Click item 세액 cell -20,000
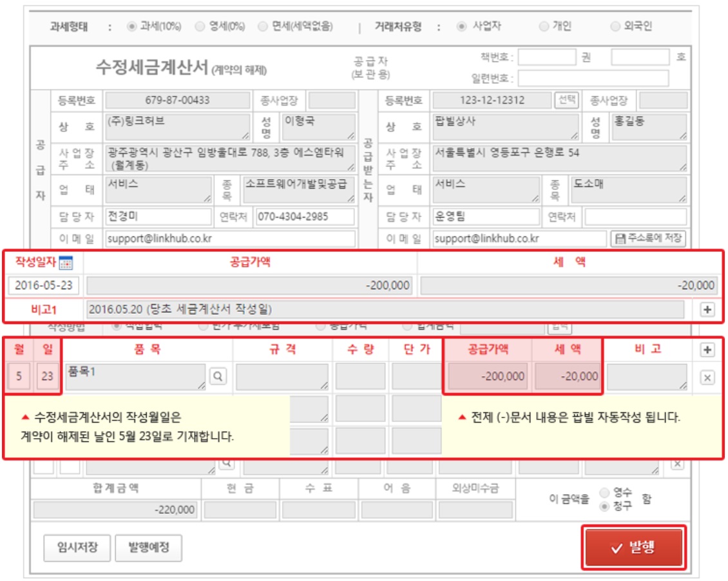The height and width of the screenshot is (581, 728). [568, 376]
